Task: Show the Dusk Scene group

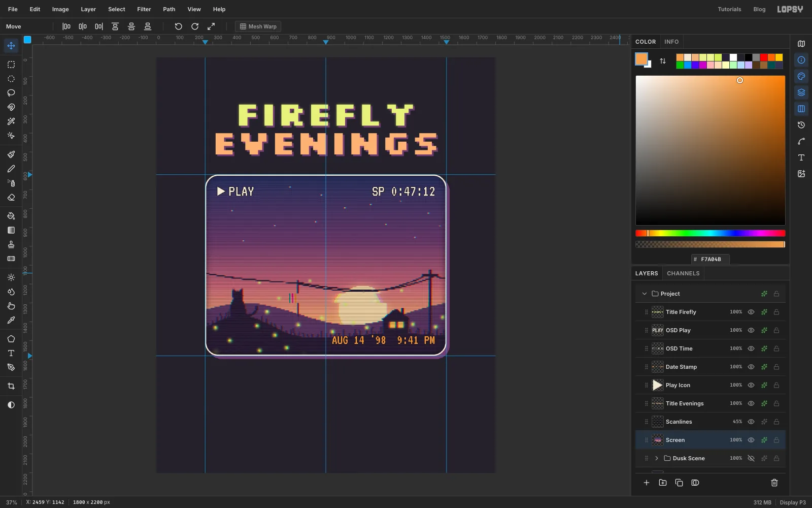Action: [x=751, y=458]
